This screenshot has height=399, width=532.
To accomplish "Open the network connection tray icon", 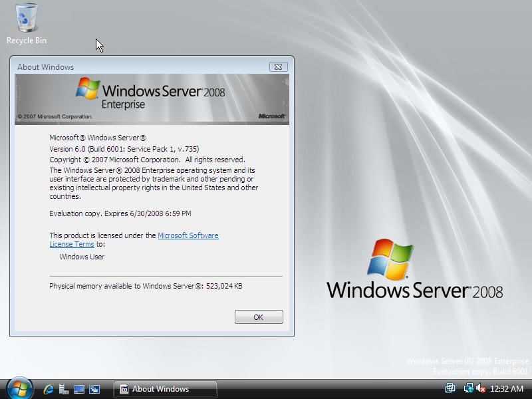I will click(x=468, y=388).
